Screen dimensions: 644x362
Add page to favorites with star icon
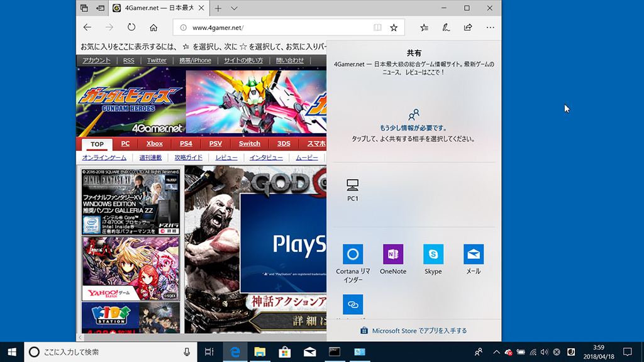pos(394,28)
